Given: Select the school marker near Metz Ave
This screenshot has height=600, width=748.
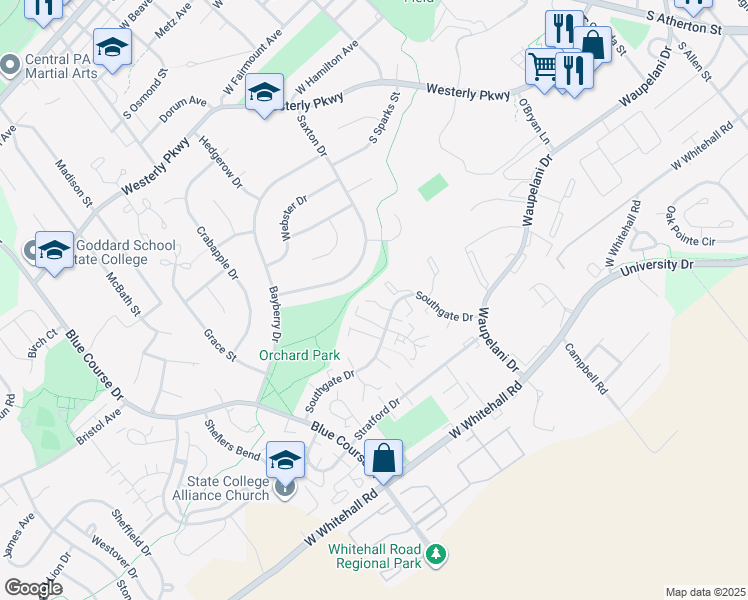Looking at the screenshot, I should [x=113, y=49].
